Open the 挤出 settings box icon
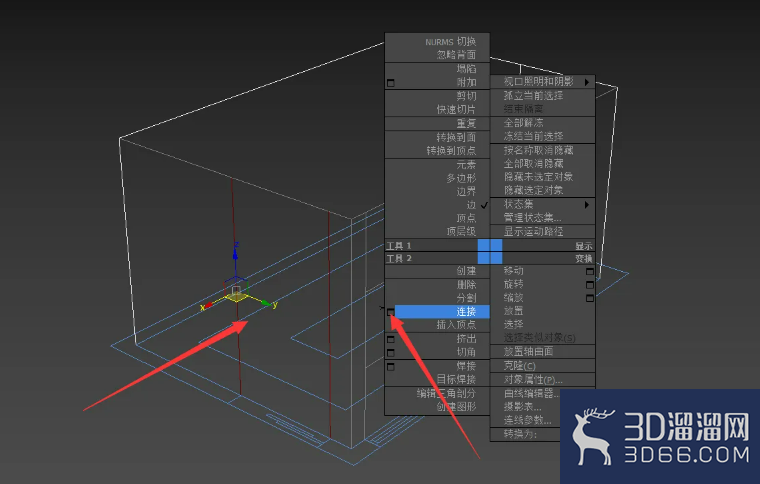The width and height of the screenshot is (760, 484). [x=391, y=339]
